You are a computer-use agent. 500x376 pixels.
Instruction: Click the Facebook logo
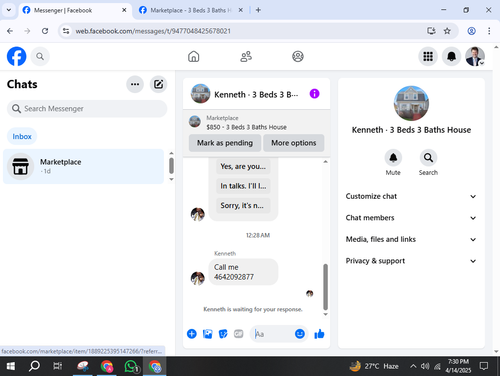point(16,56)
